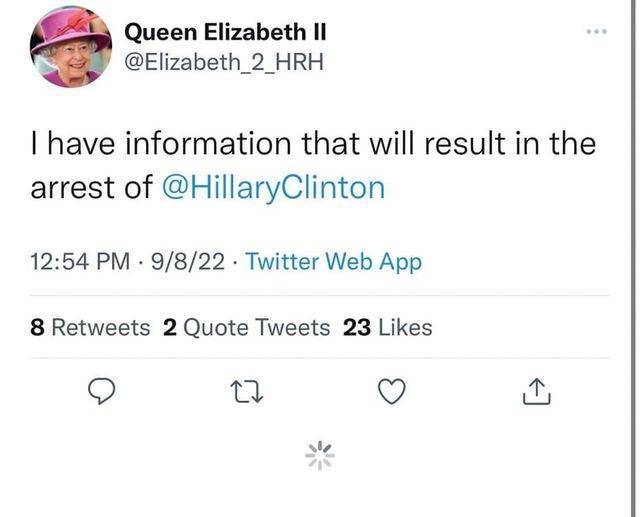Click the 9/8/22 date
Viewport: 640px width, 517px height.
[188, 262]
